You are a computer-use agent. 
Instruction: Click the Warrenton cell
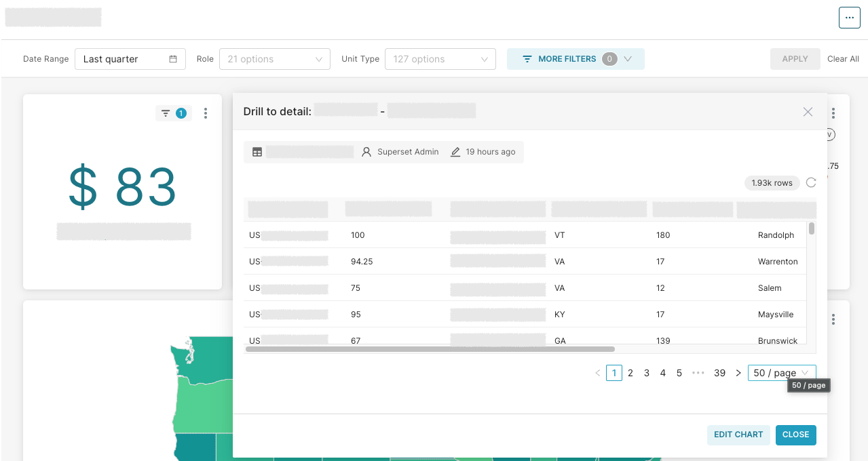tap(778, 262)
